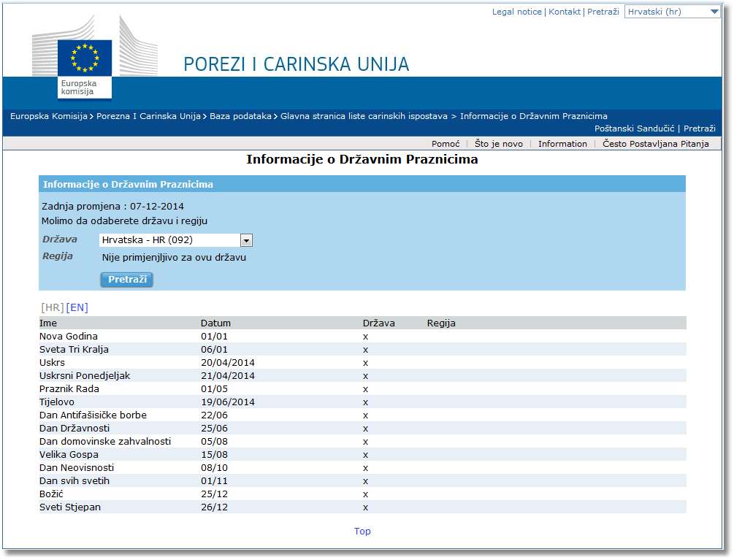
Task: Open the Pomoć menu item
Action: click(446, 144)
